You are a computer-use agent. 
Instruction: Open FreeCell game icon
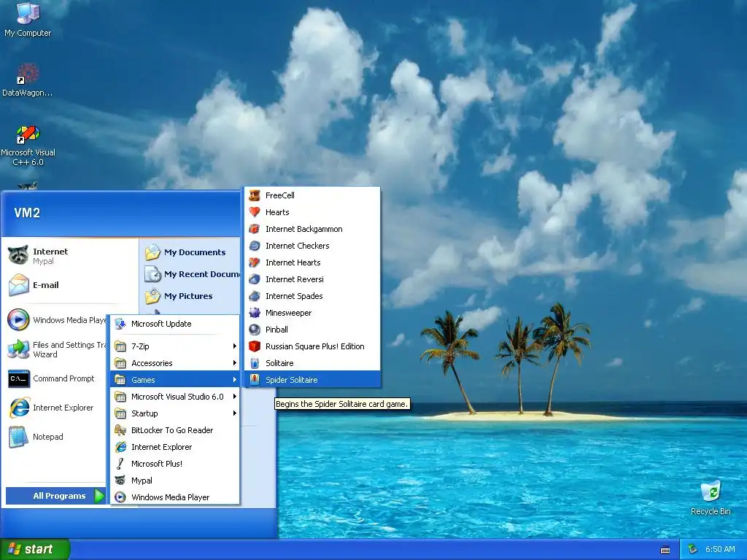point(255,195)
